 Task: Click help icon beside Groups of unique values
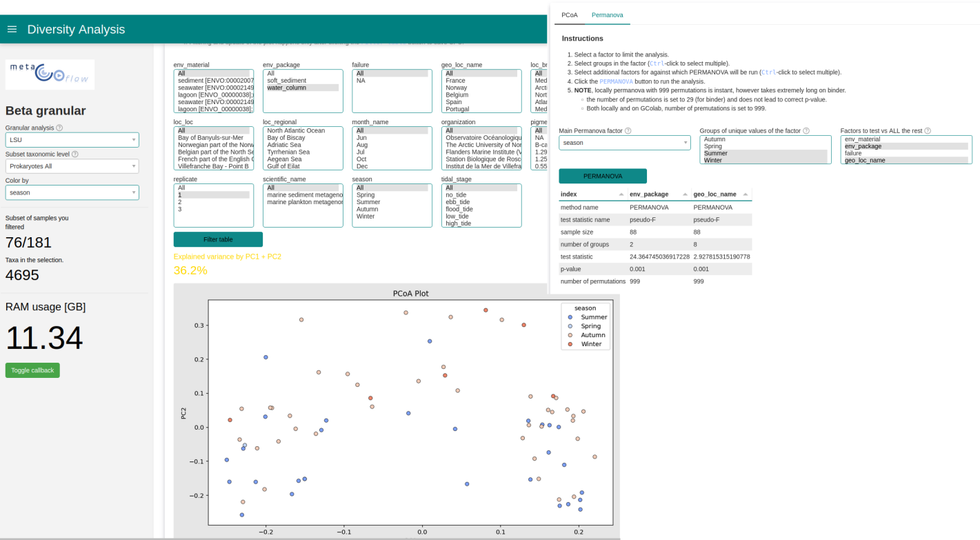point(806,130)
